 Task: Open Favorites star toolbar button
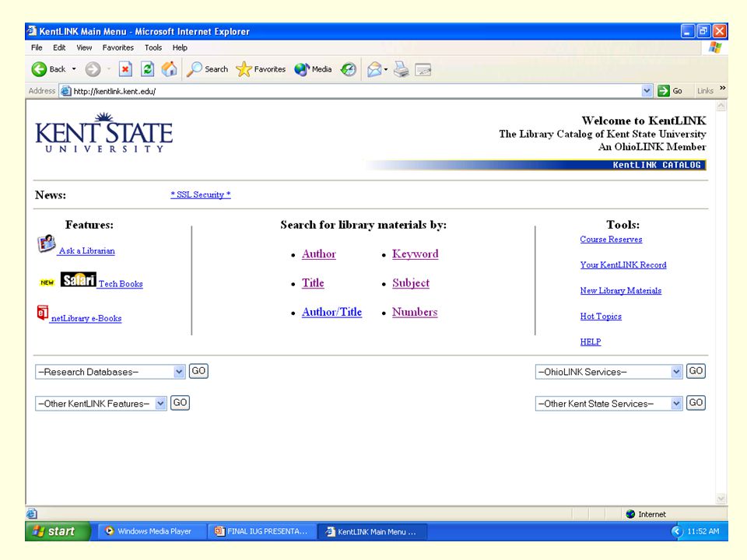(261, 69)
